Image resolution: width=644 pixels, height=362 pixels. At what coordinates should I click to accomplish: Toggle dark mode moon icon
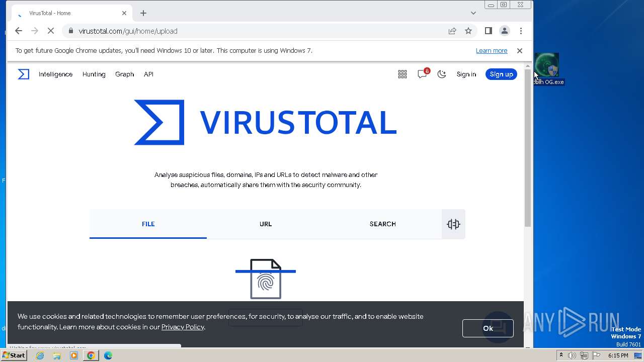pyautogui.click(x=442, y=74)
